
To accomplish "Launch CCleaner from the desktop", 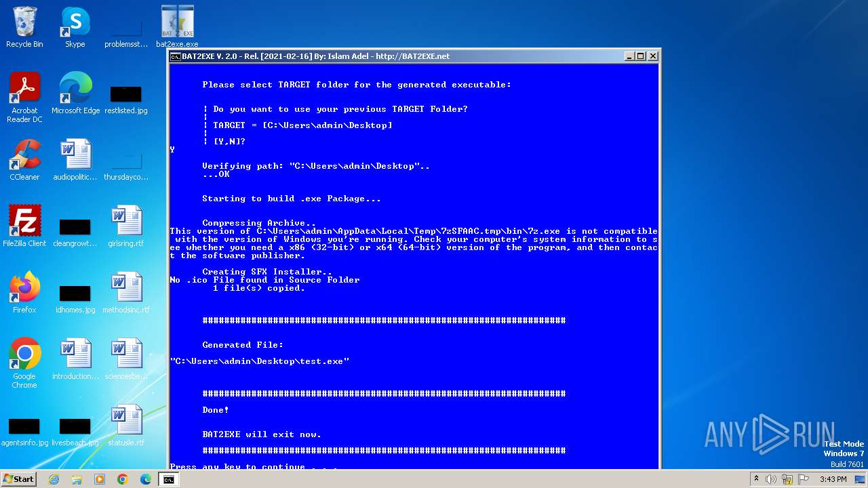I will 24,160.
